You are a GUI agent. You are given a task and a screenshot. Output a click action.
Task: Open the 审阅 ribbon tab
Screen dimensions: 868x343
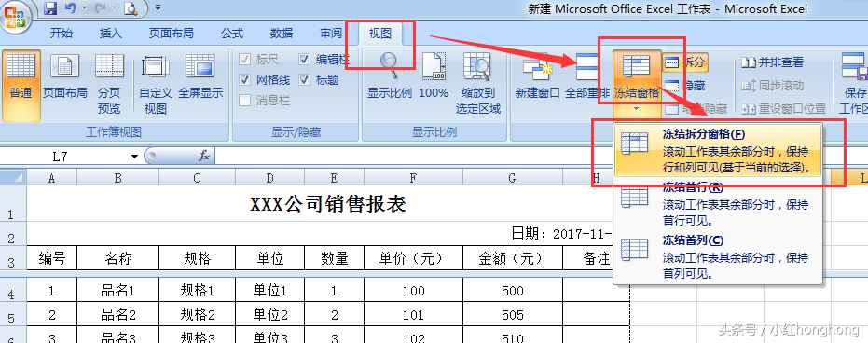click(330, 34)
